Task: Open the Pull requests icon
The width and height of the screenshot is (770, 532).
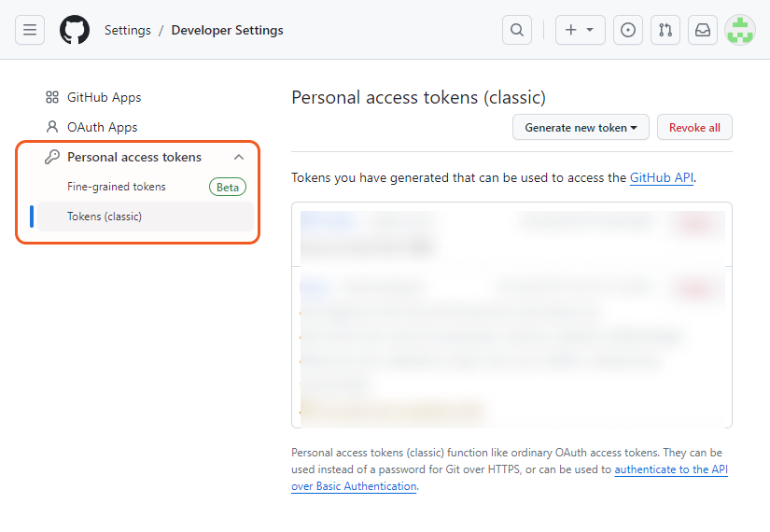Action: coord(665,30)
